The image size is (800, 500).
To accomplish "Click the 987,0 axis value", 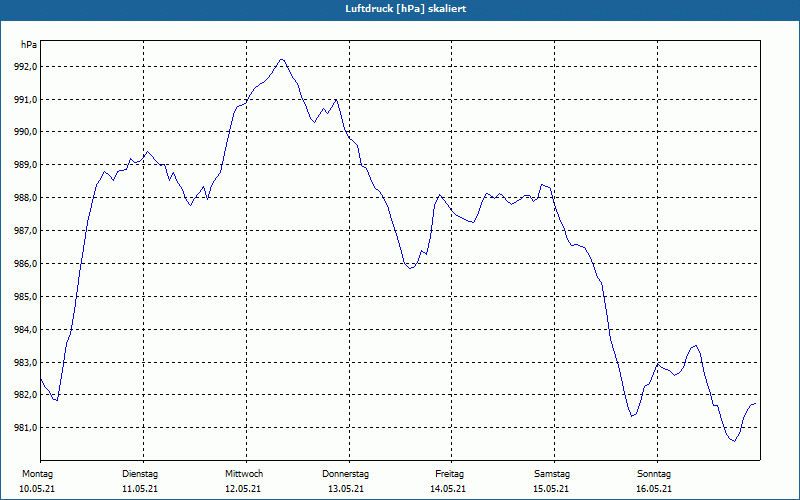I will pos(25,231).
